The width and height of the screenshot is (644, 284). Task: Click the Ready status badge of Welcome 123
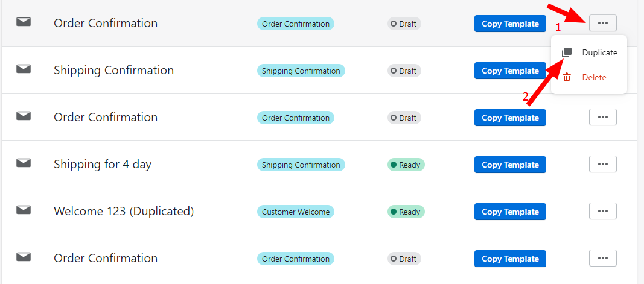(406, 212)
